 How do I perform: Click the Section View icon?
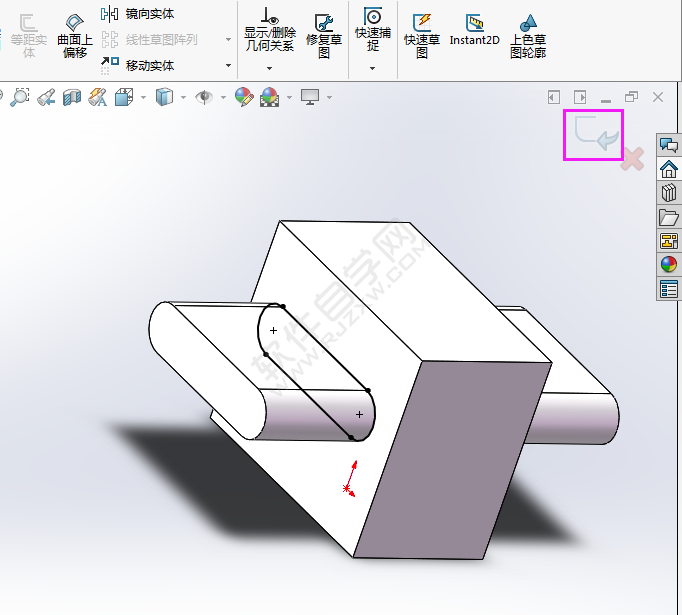point(72,97)
